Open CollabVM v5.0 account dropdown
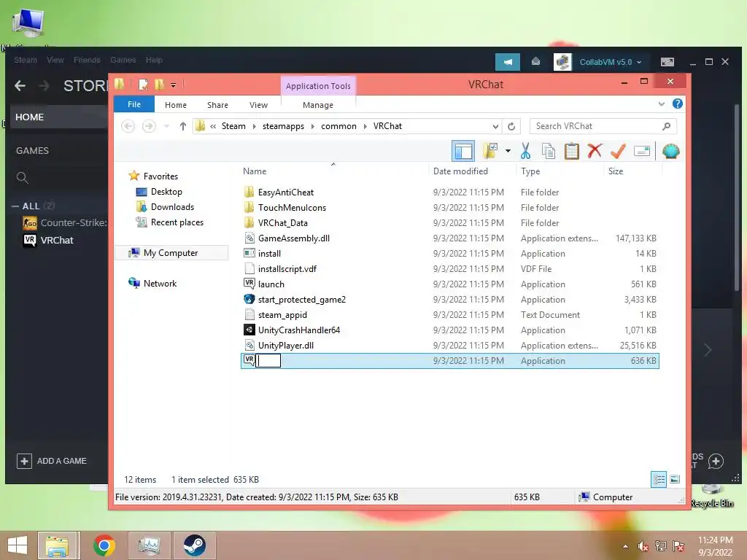Screen dimensions: 747x560 click(x=611, y=62)
